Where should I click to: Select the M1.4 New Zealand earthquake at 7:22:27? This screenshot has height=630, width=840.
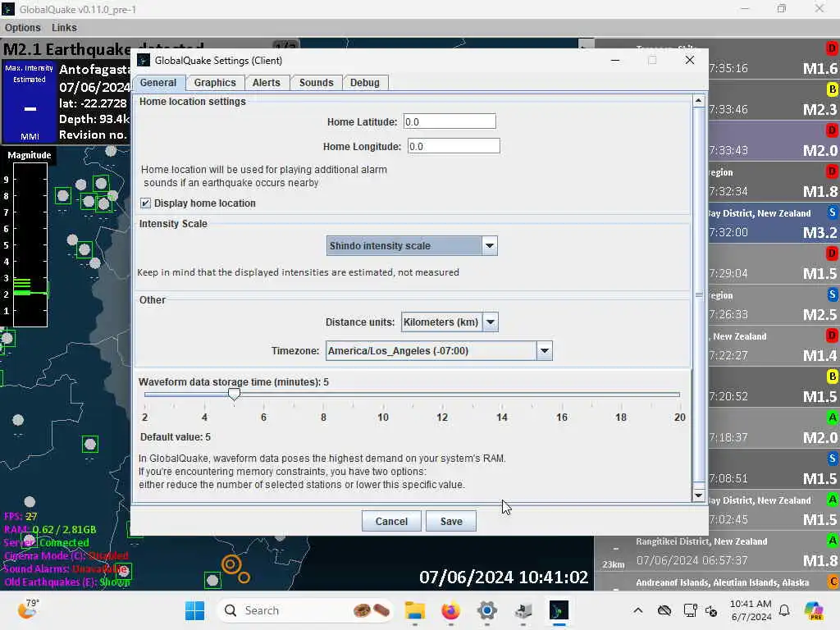click(774, 346)
